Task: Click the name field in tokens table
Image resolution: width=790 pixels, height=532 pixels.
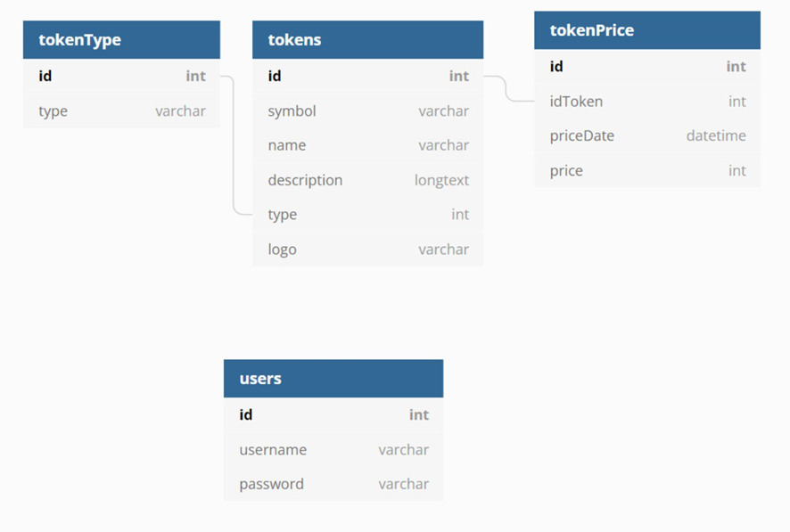Action: (367, 145)
